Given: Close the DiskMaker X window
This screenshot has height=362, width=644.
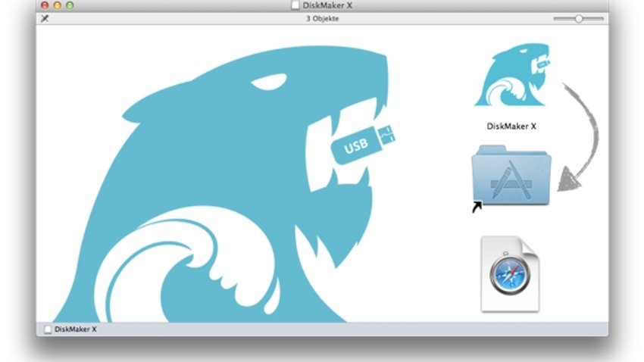Looking at the screenshot, I should [45, 5].
